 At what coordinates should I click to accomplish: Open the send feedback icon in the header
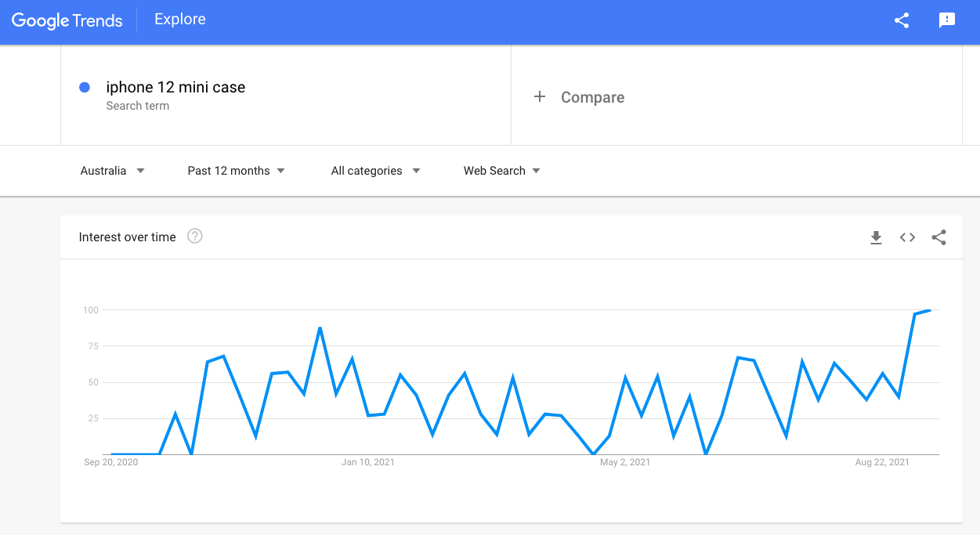coord(947,21)
